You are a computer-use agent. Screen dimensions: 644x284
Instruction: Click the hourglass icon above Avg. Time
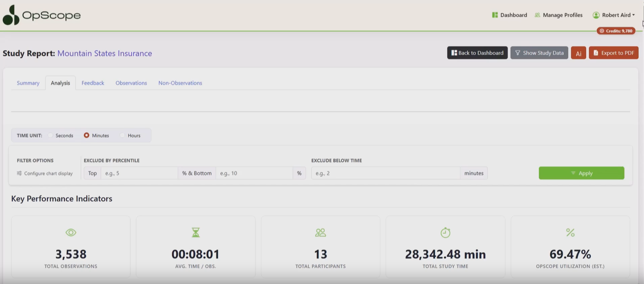tap(196, 232)
